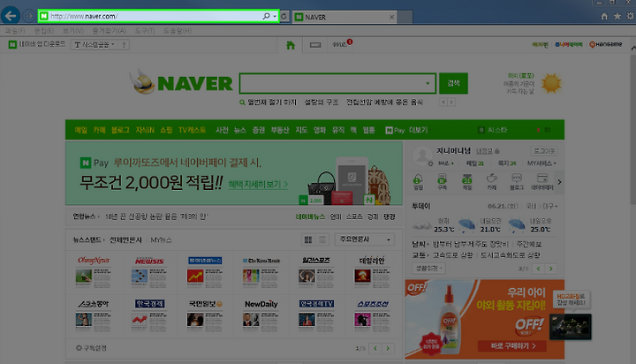The image size is (636, 364).
Task: Click the magnifier search icon in address bar
Action: pos(266,16)
